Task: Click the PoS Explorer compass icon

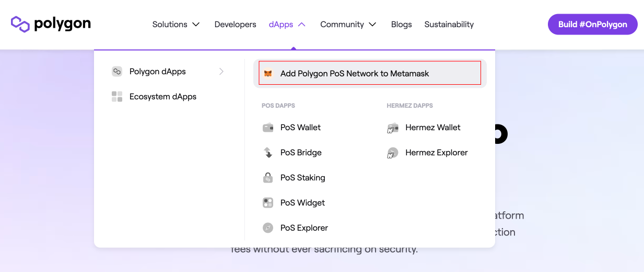Action: coord(268,228)
